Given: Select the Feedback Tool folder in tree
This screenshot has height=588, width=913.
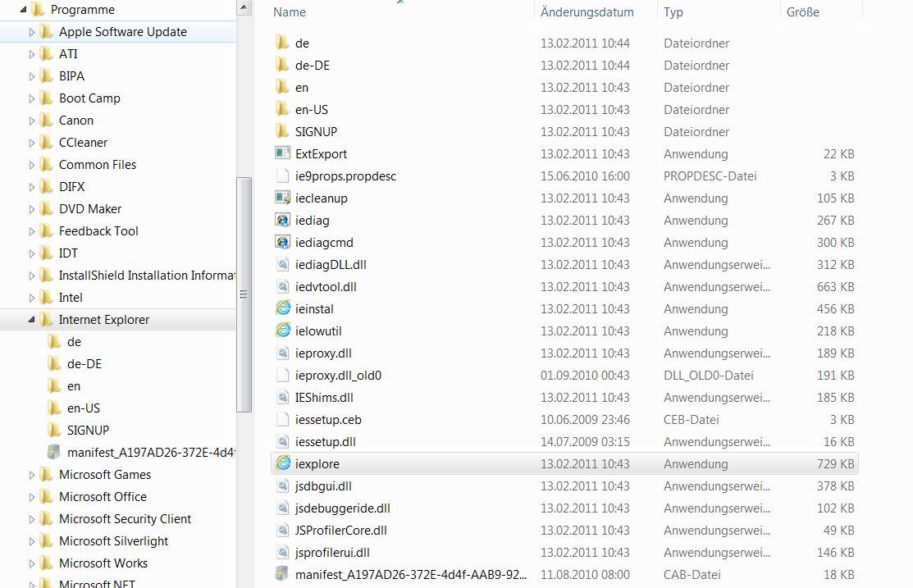Looking at the screenshot, I should (98, 231).
